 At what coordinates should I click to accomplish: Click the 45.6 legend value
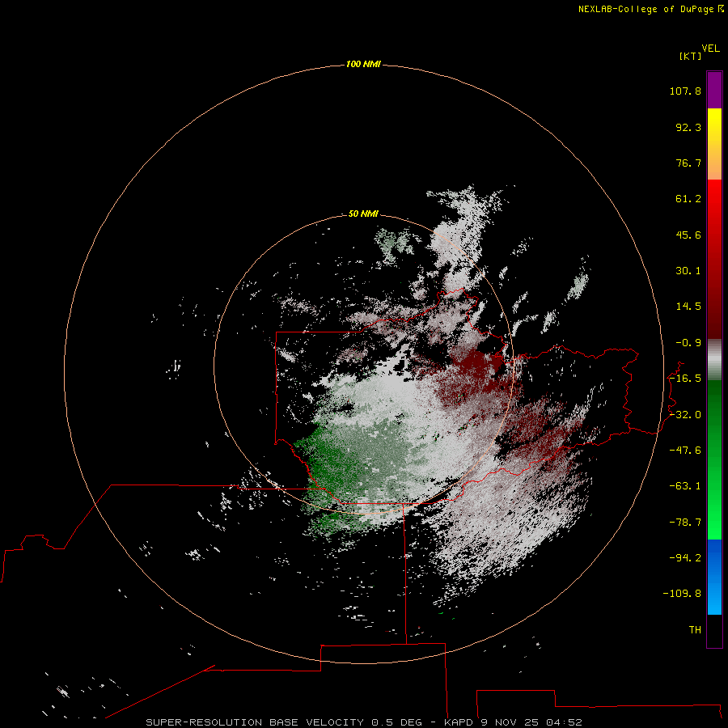(x=688, y=235)
